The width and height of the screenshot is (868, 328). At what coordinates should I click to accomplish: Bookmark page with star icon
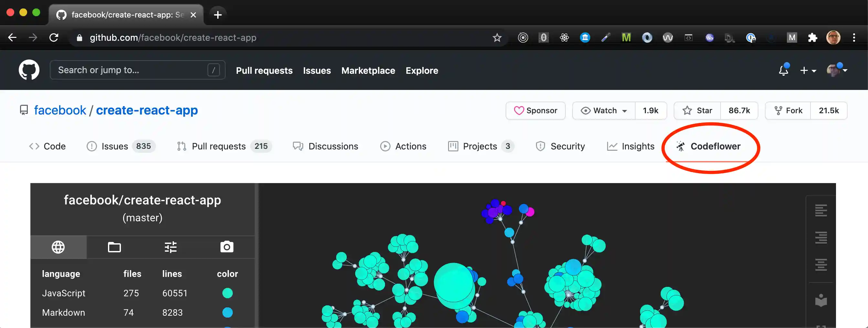point(497,38)
